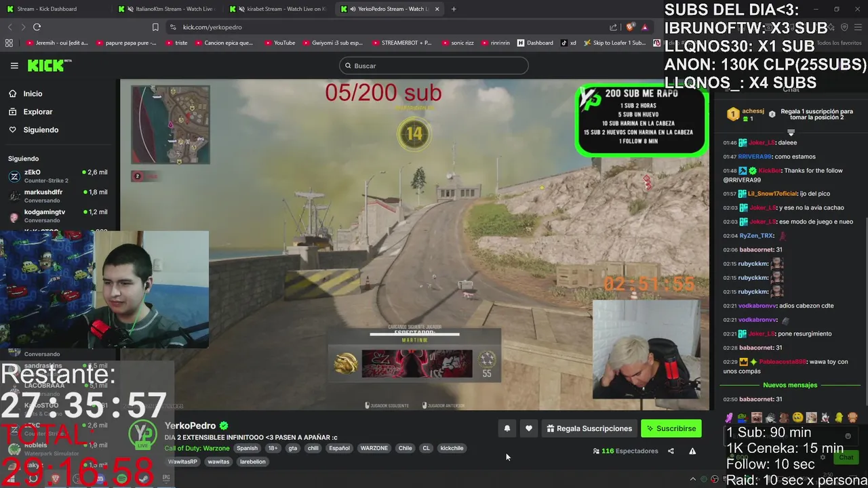The image size is (868, 488).
Task: Click the WARZONE tag
Action: pyautogui.click(x=374, y=448)
